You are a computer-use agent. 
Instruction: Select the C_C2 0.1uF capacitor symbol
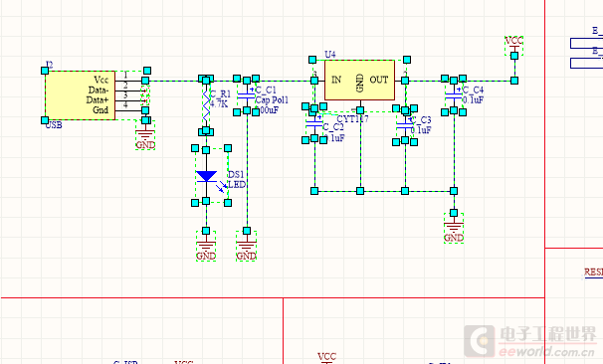[x=314, y=123]
